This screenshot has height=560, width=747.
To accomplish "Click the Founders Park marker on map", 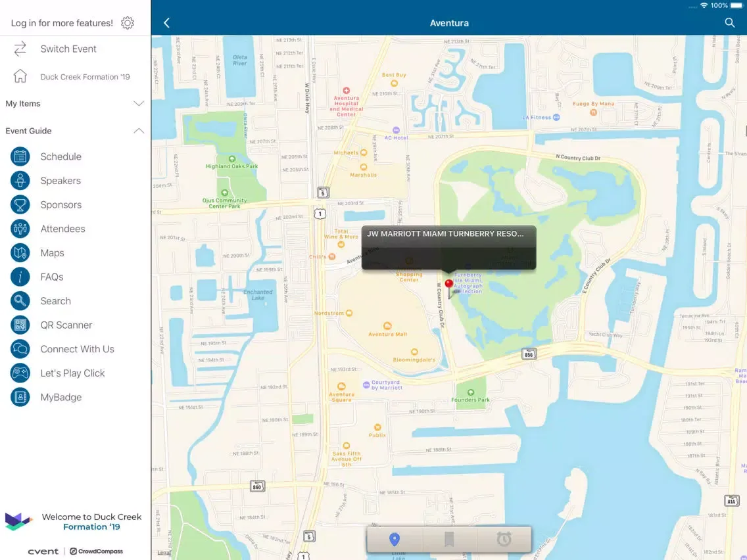I will (471, 392).
